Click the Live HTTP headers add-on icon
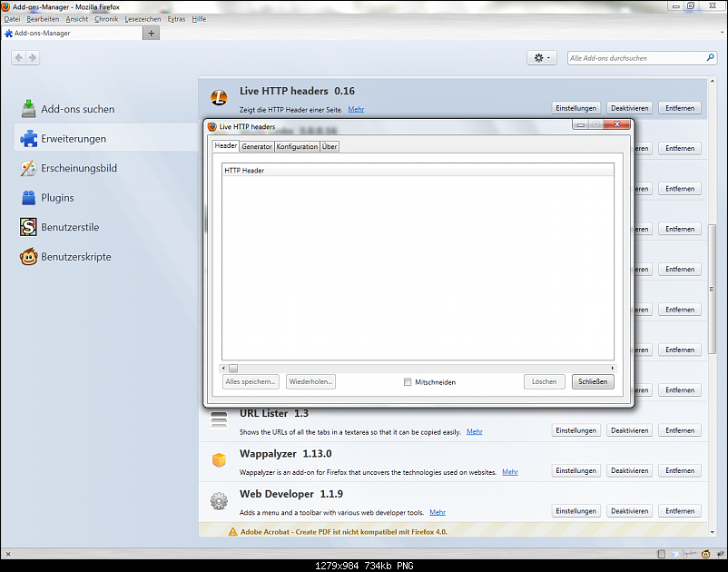 219,97
